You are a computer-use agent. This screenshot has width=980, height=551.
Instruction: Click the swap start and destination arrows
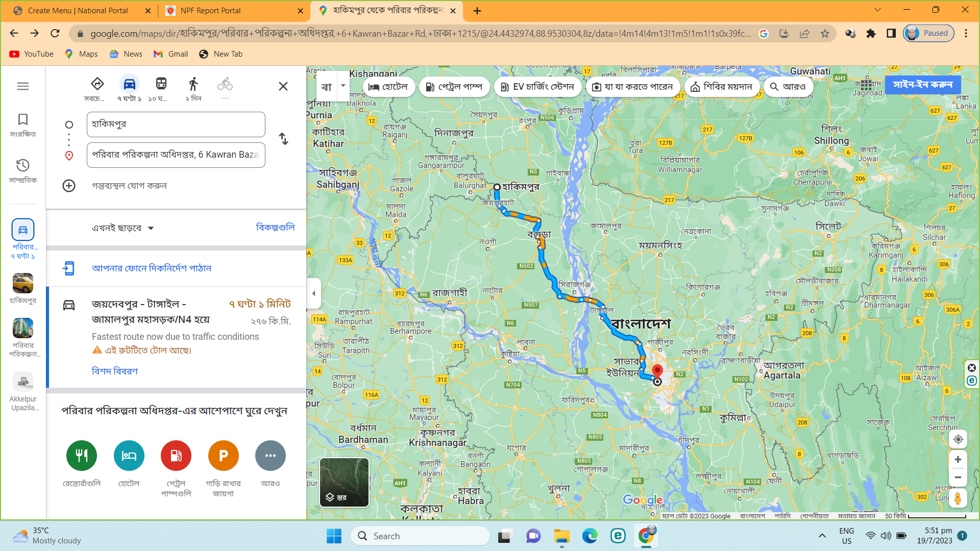coord(283,139)
